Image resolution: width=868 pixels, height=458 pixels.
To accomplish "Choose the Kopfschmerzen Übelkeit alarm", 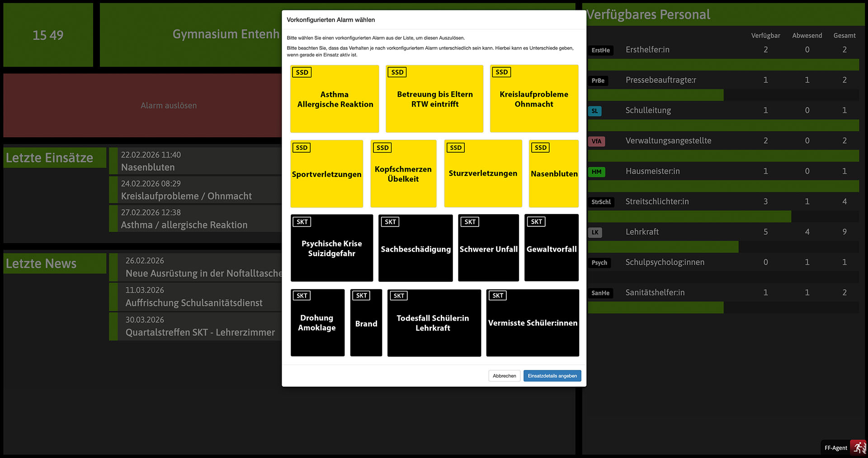I will point(403,174).
